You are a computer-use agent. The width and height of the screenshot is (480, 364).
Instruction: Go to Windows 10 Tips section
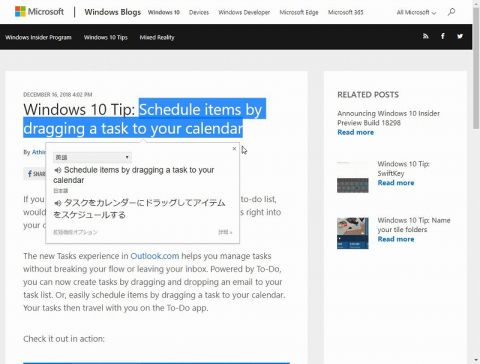(x=106, y=37)
